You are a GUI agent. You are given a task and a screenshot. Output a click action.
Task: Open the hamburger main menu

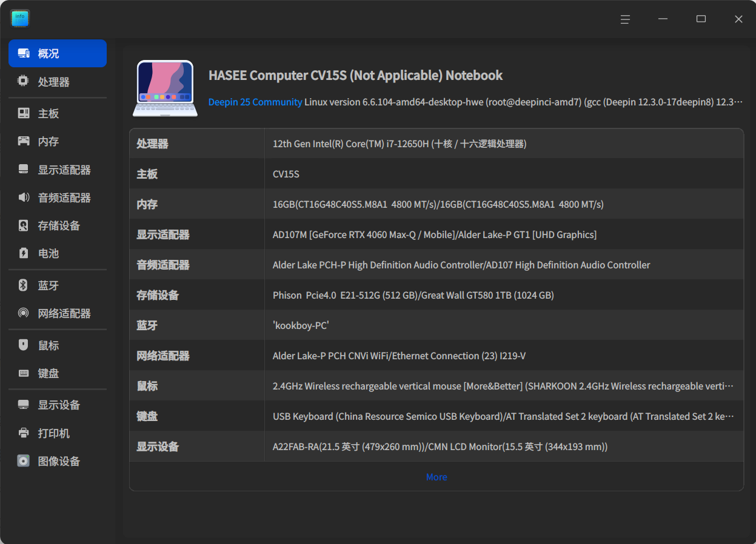click(625, 19)
